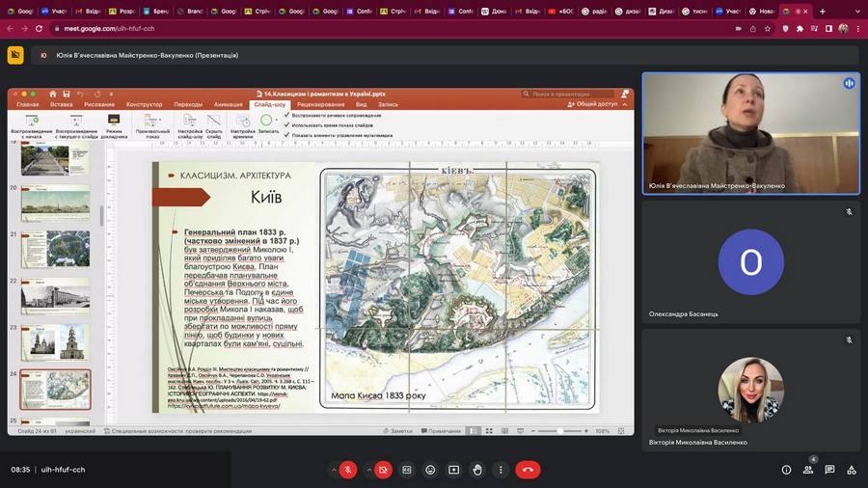Toggle closed captions button

click(407, 470)
